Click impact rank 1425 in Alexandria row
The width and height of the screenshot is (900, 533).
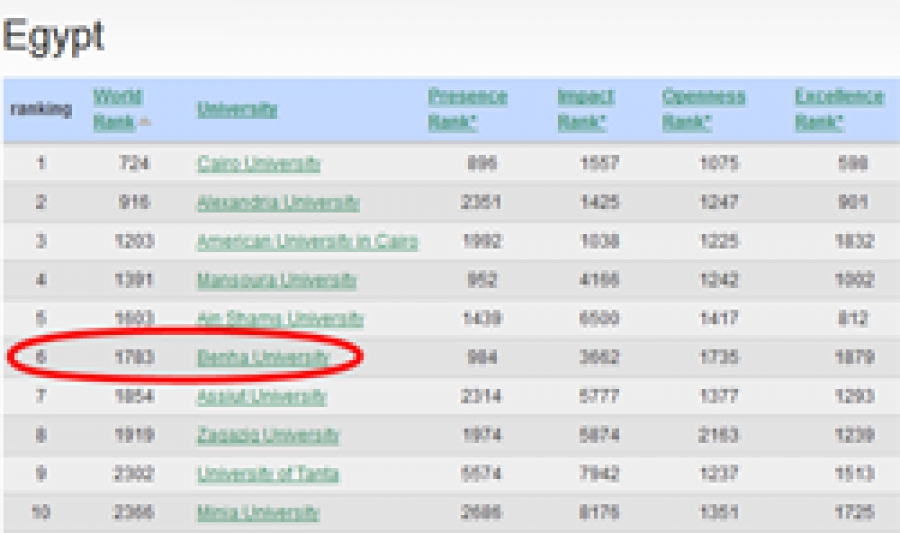click(599, 202)
